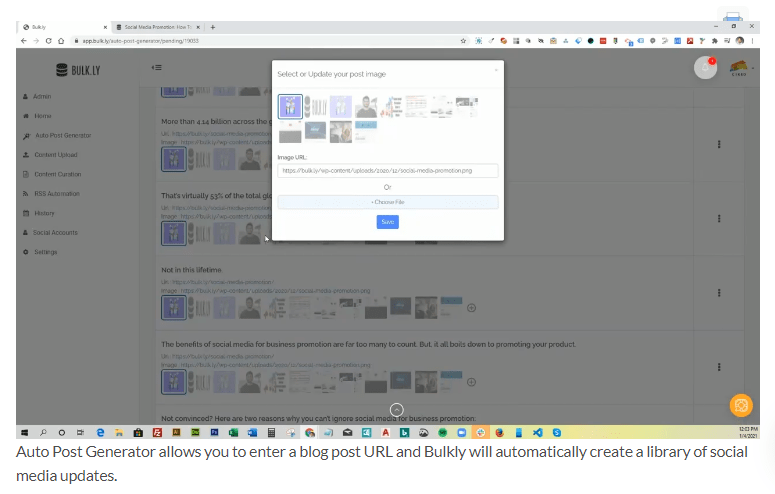Open File Explorer from taskbar

click(119, 433)
